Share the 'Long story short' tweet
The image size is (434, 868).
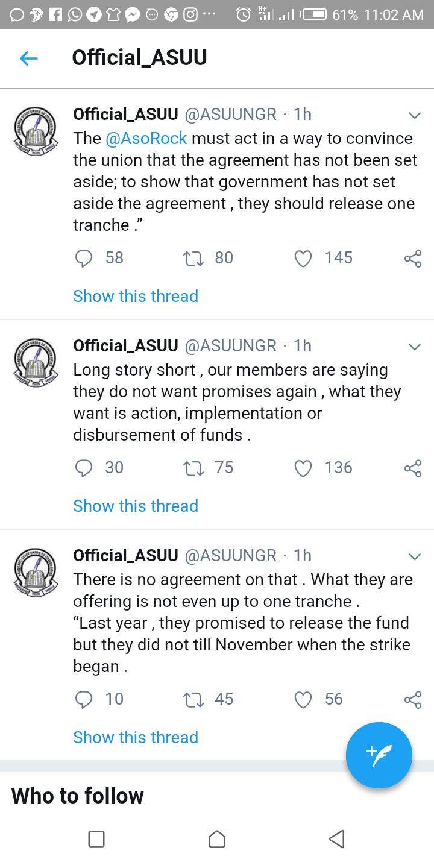coord(413,468)
